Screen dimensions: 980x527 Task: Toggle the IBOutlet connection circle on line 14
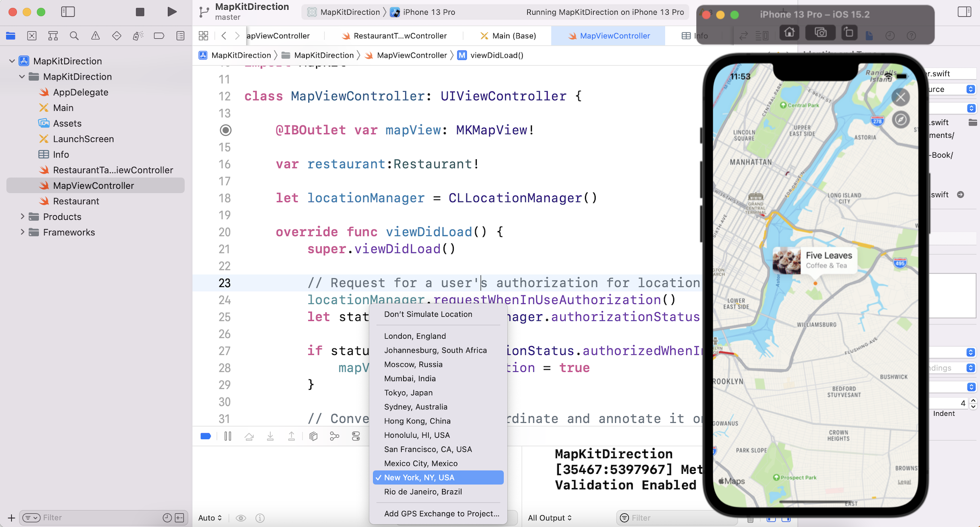coord(225,130)
